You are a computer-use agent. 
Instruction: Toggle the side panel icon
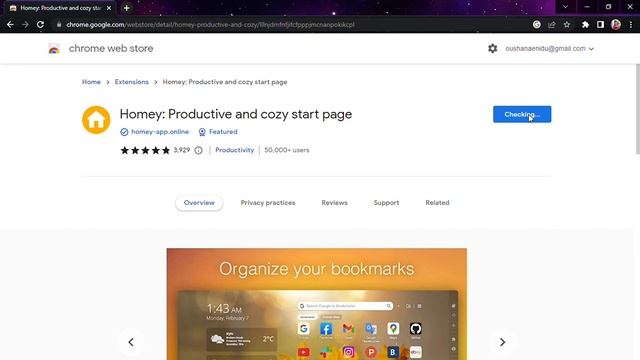[x=600, y=24]
